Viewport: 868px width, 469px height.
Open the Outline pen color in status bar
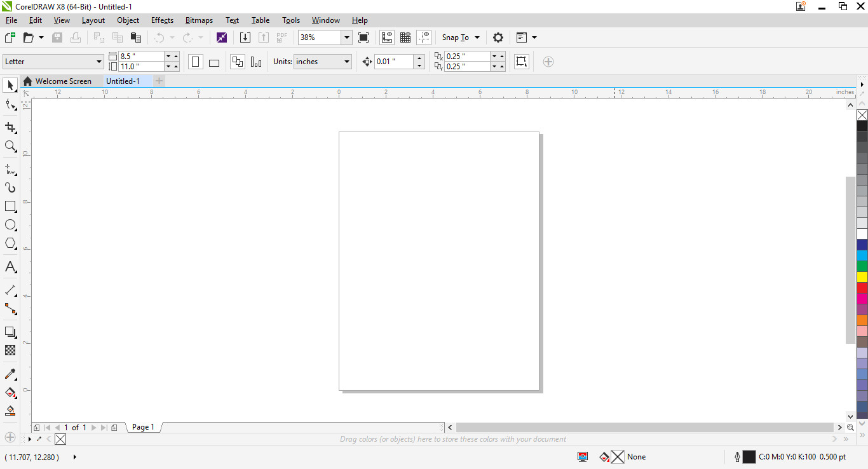749,457
